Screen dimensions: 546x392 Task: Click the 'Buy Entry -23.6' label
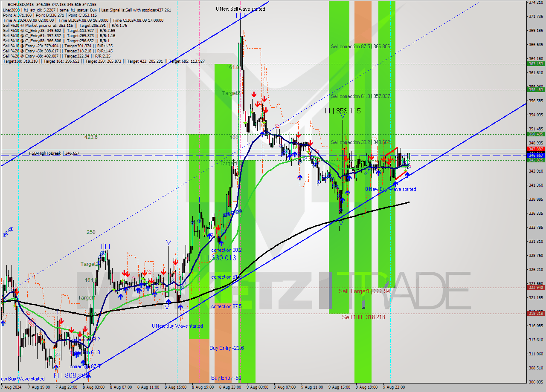tap(227, 348)
